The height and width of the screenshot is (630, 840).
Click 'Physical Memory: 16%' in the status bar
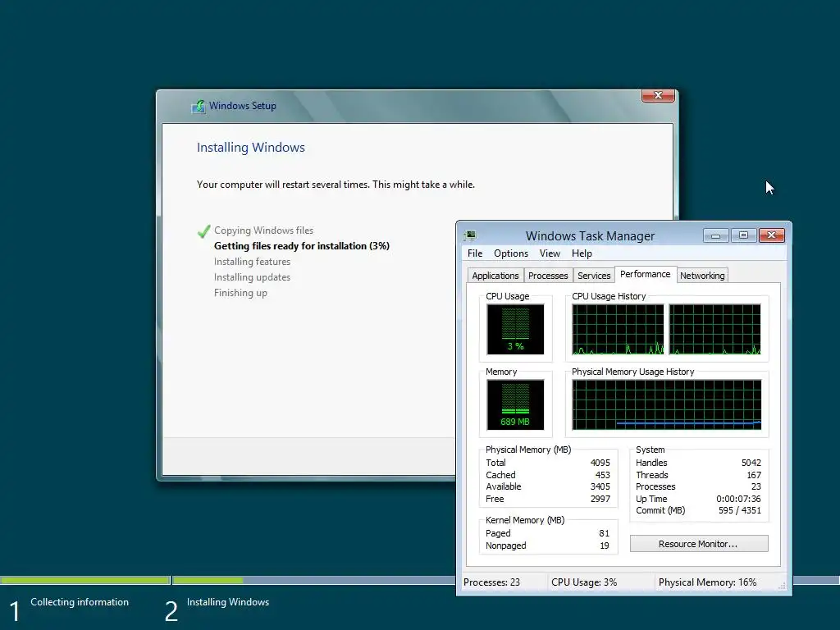[x=707, y=582]
